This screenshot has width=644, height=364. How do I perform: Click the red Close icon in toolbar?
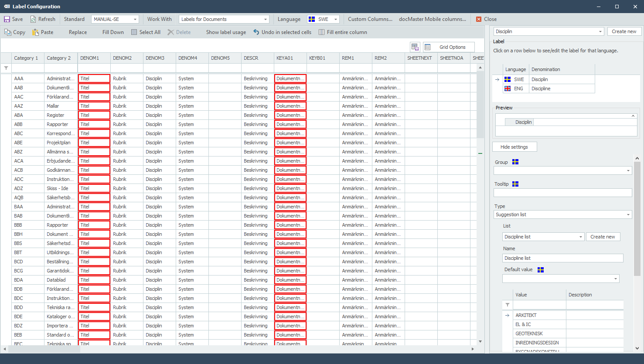(x=479, y=19)
